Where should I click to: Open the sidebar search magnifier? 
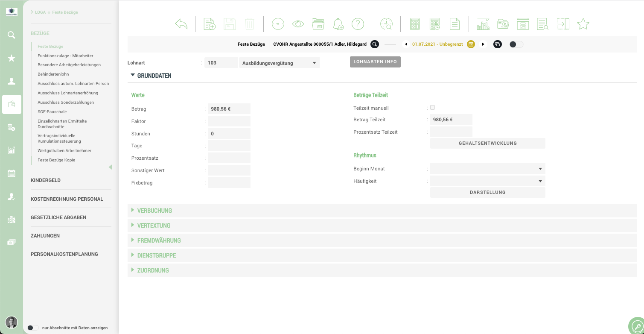click(x=12, y=35)
